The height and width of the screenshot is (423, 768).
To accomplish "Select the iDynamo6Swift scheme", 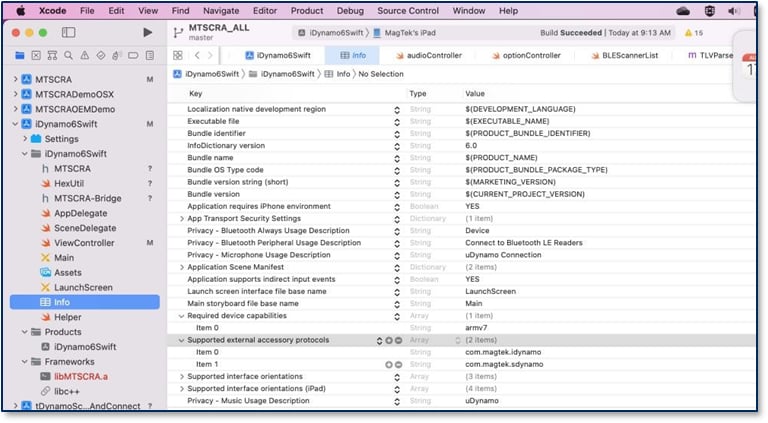I will pos(331,33).
